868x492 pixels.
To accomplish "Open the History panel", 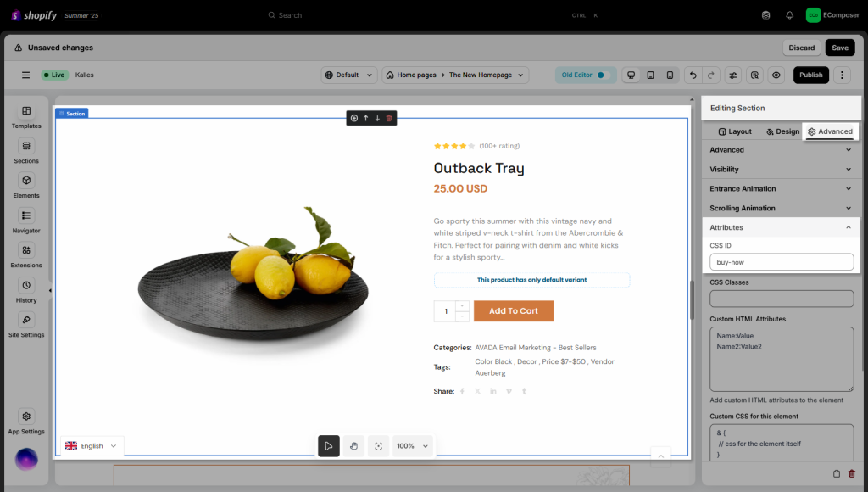I will tap(26, 291).
